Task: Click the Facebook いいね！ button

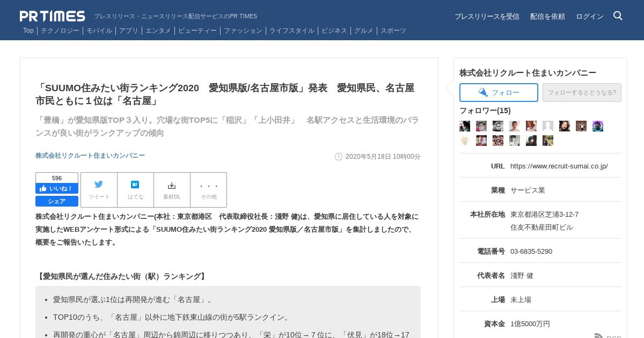Action: [x=57, y=188]
